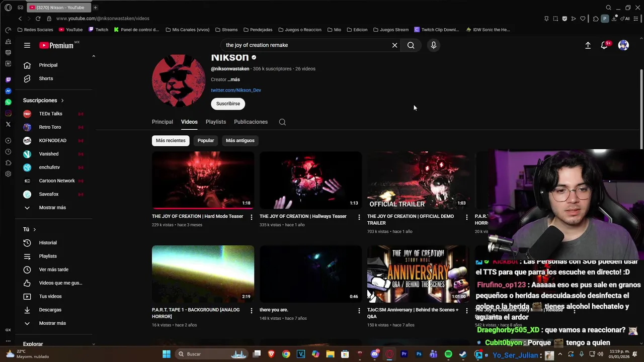This screenshot has height=362, width=644.
Task: Open TEDx Talks subscription
Action: coord(54,114)
